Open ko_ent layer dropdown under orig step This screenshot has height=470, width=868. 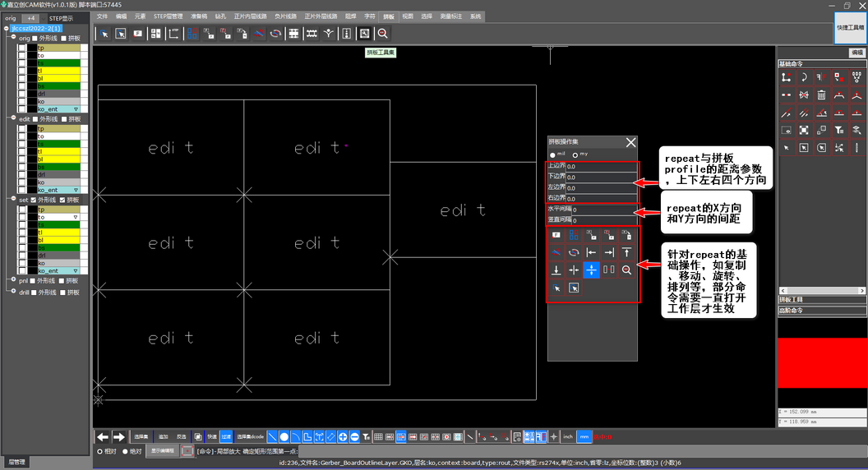76,109
